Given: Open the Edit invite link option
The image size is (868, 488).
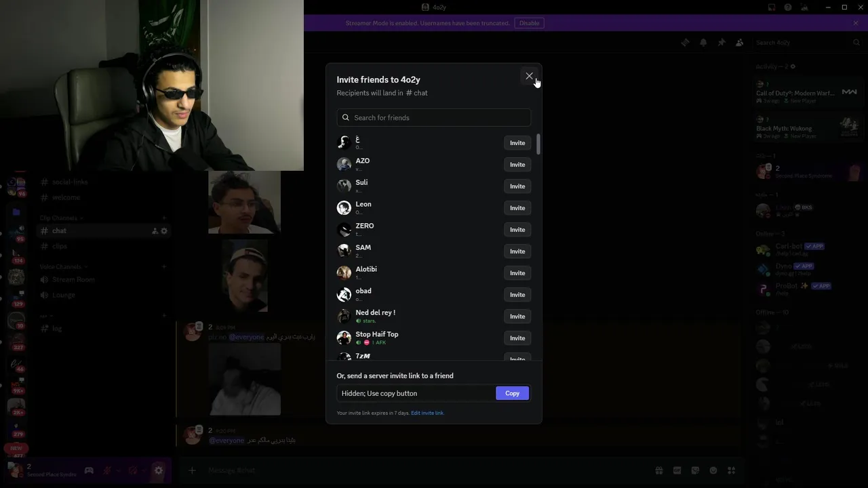Looking at the screenshot, I should coord(427,413).
